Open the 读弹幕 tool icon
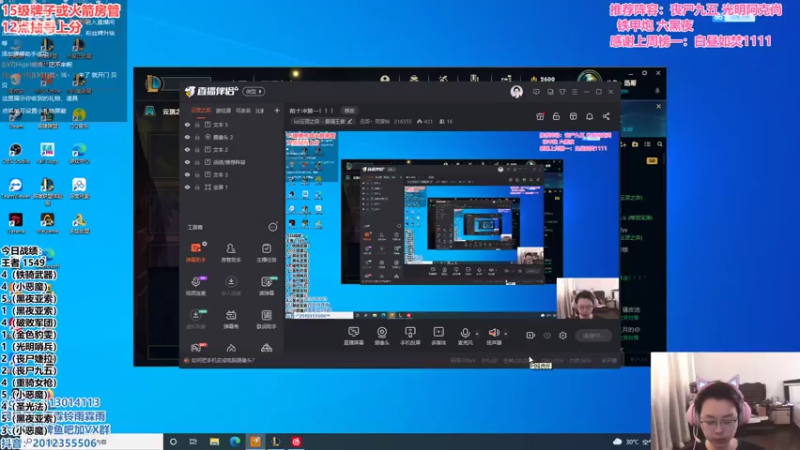Screen dimensions: 800x450 pyautogui.click(x=266, y=285)
